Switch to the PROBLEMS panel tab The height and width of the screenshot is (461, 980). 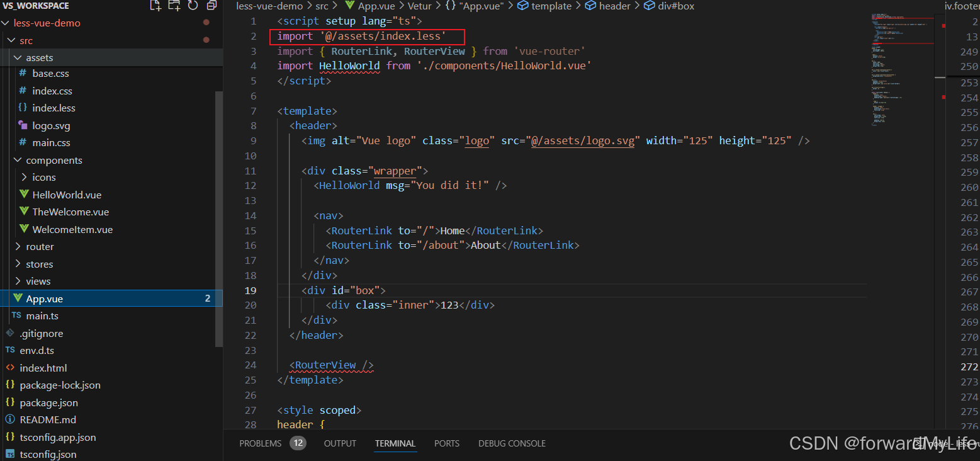(261, 443)
